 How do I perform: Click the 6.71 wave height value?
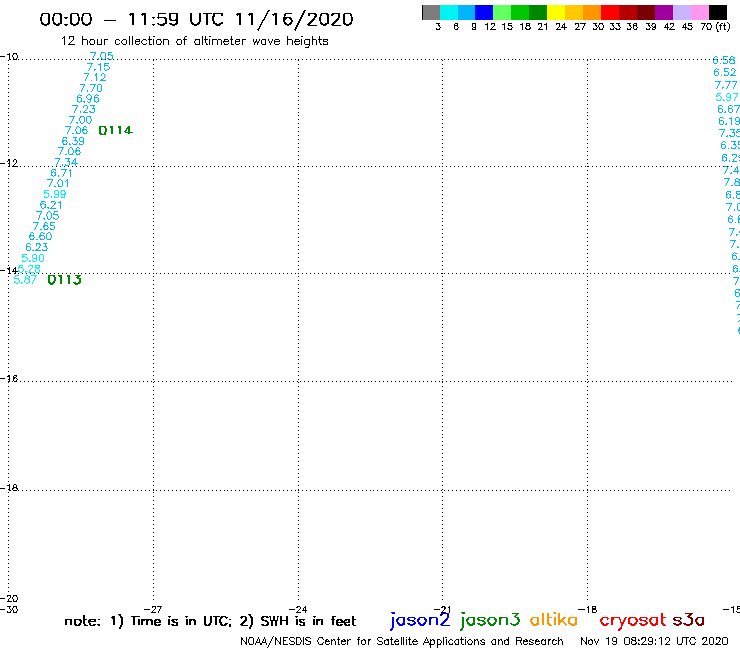pyautogui.click(x=61, y=173)
